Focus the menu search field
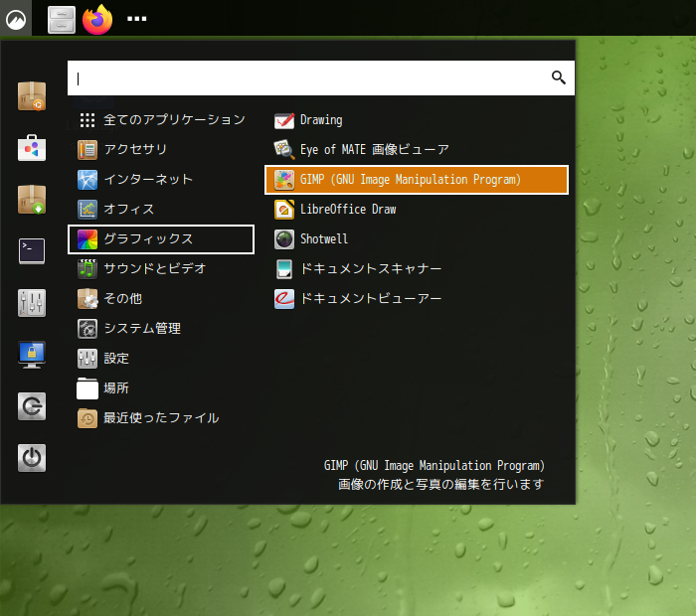The image size is (696, 616). (320, 78)
